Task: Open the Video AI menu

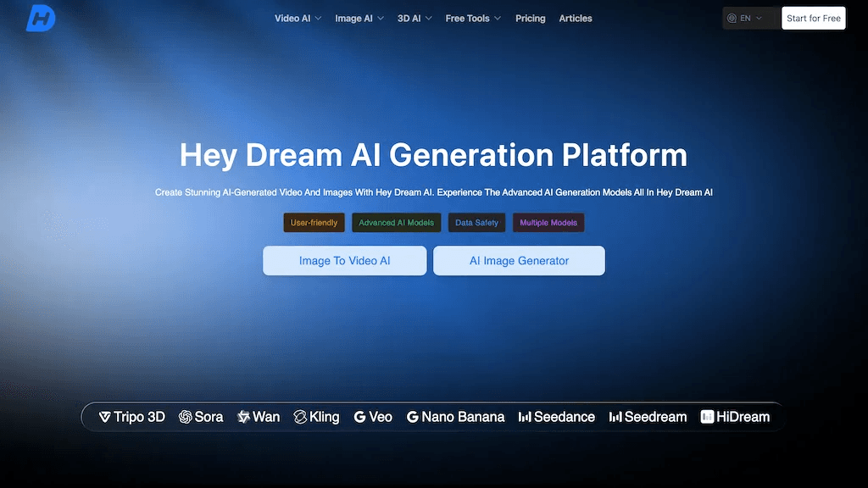Action: 298,19
